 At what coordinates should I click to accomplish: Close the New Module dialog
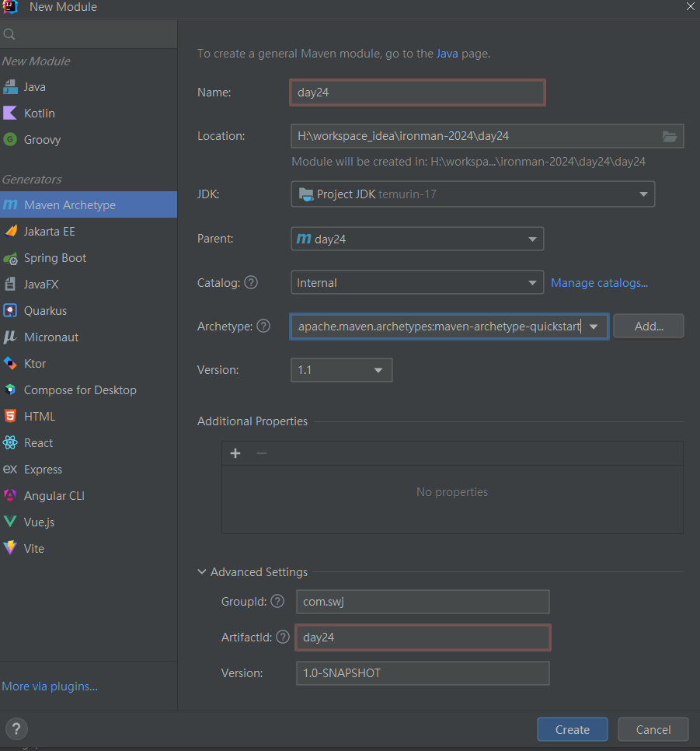click(x=691, y=7)
